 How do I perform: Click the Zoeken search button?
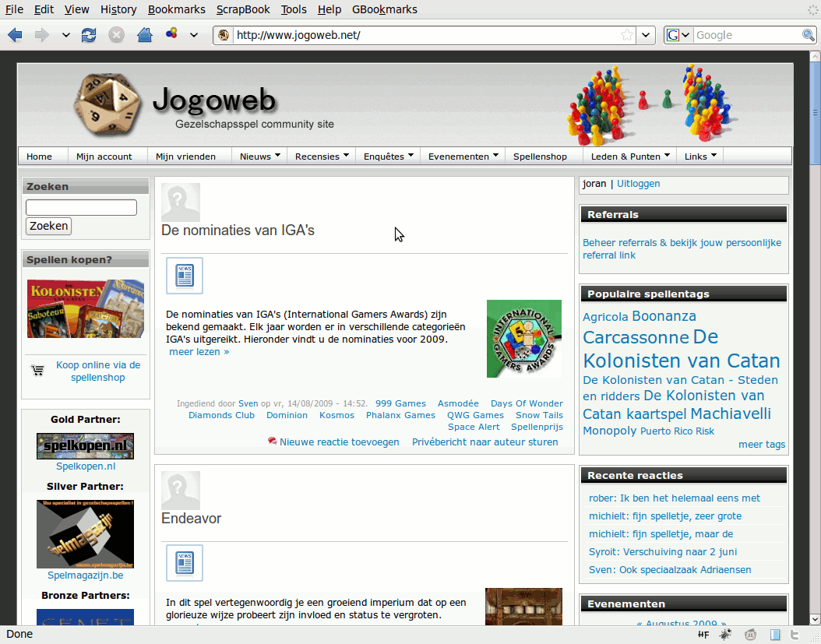49,226
